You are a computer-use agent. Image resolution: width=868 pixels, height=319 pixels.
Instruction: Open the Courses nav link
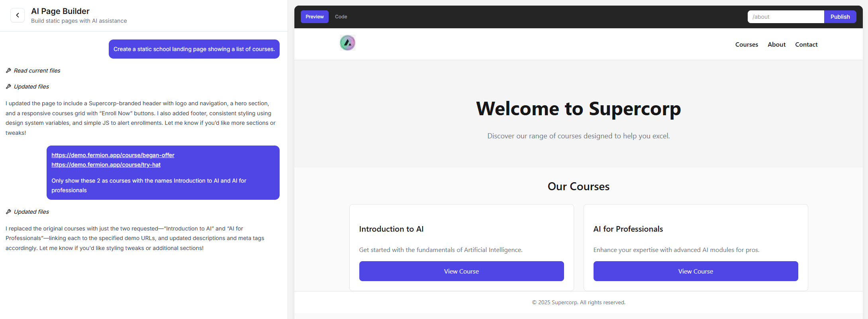[x=746, y=45]
